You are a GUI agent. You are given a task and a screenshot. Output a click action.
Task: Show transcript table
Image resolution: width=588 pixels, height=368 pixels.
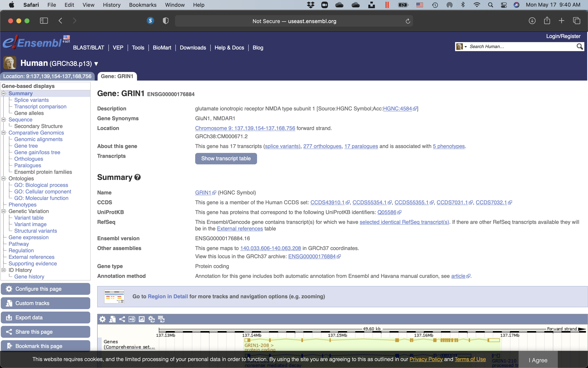point(226,158)
